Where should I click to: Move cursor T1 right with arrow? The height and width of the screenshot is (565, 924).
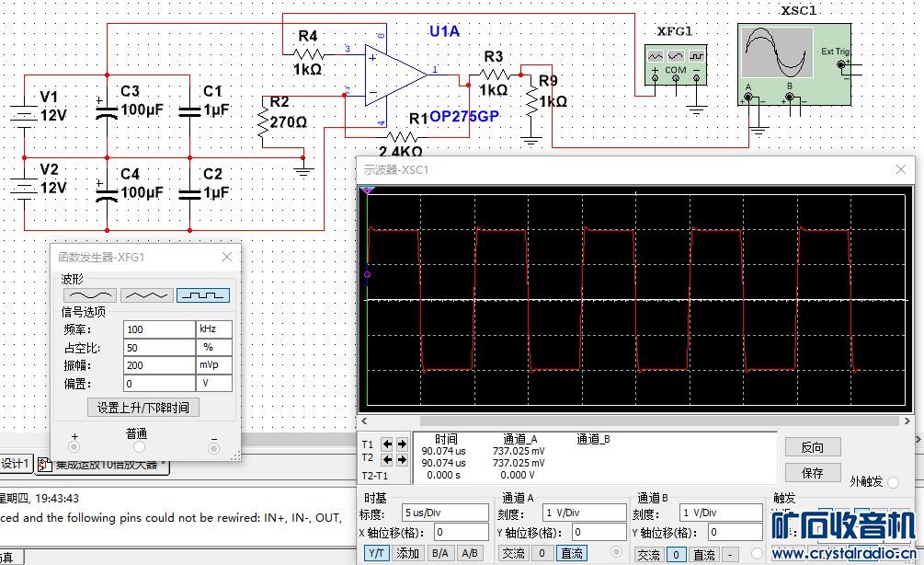click(x=402, y=444)
